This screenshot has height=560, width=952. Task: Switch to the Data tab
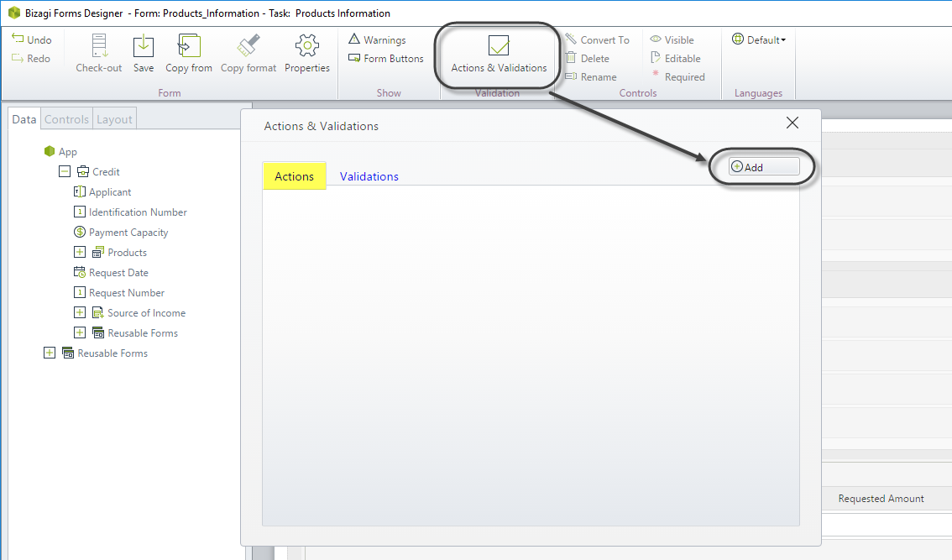coord(24,119)
